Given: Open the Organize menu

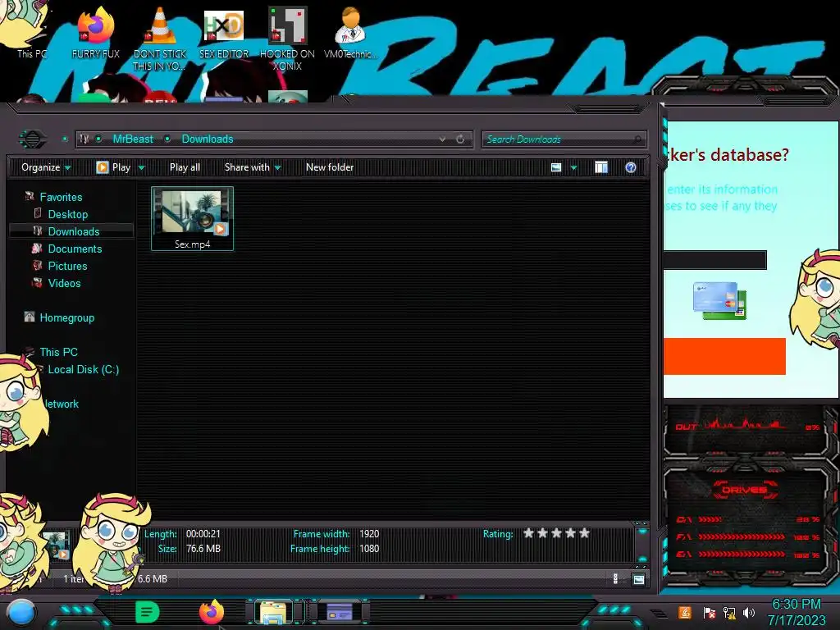Looking at the screenshot, I should click(46, 167).
